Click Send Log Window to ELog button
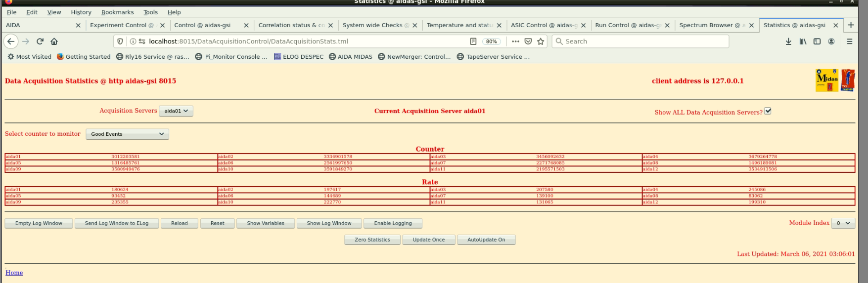Viewport: 868px width, 283px height. 117,223
